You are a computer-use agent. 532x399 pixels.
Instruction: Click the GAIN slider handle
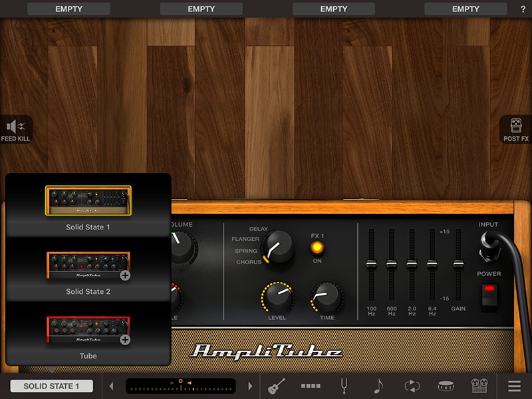coord(458,264)
